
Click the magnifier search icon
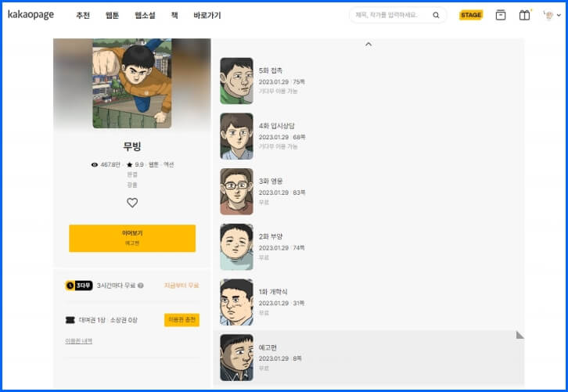(436, 15)
